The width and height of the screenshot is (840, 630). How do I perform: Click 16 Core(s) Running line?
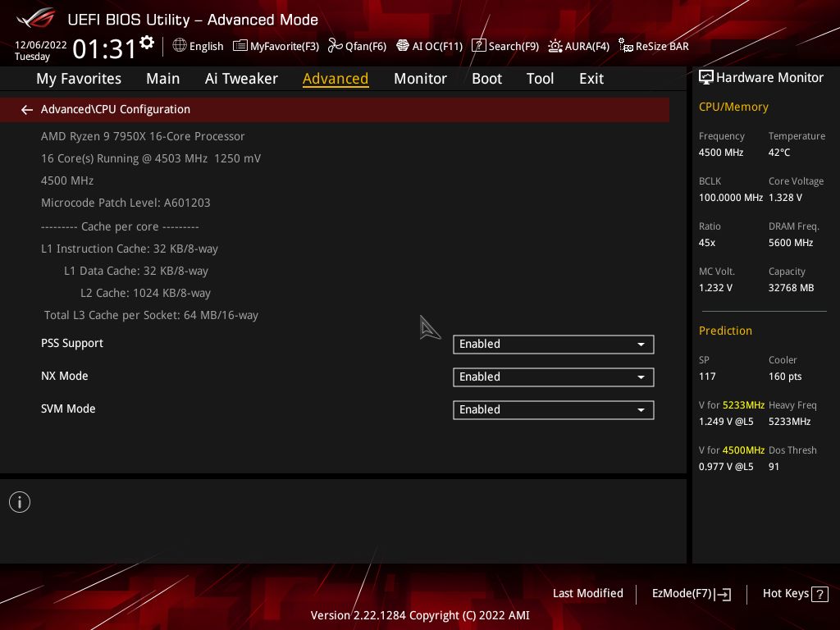151,158
